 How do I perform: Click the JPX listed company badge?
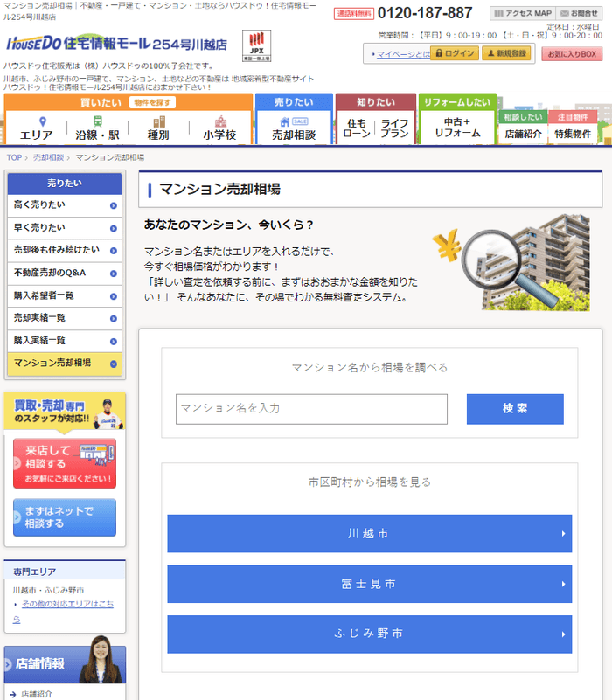click(x=256, y=45)
